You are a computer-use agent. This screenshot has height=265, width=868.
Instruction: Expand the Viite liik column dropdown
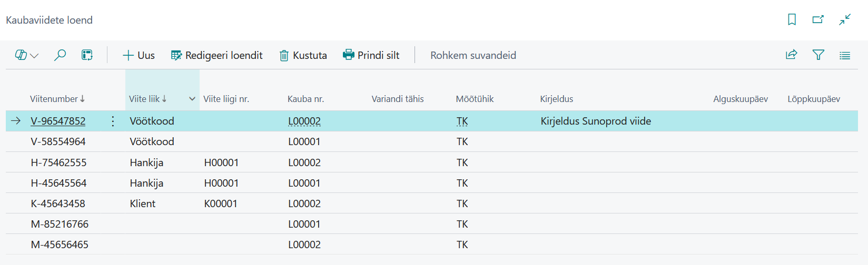click(x=192, y=99)
